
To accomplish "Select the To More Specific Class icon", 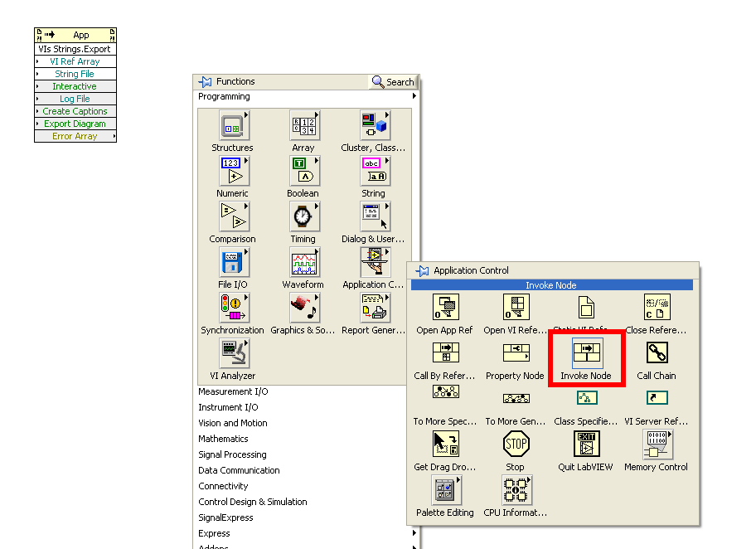I will [445, 391].
